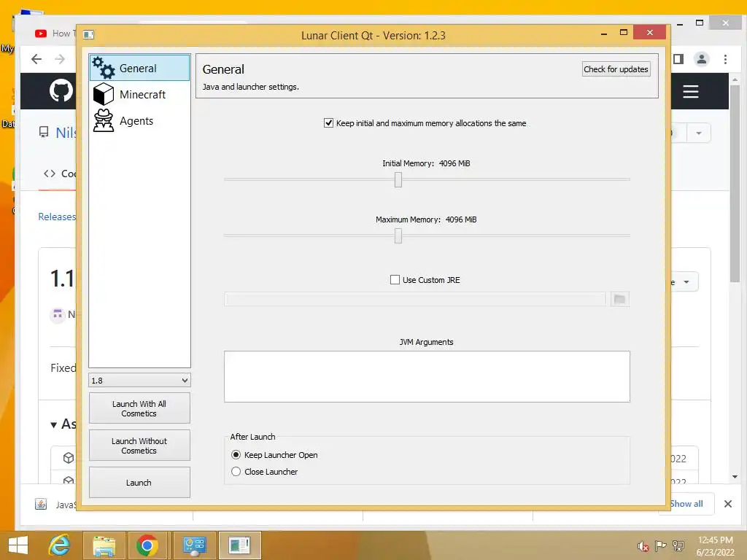Adjust the Initial Memory slider handle
This screenshot has height=560, width=747.
coord(398,179)
